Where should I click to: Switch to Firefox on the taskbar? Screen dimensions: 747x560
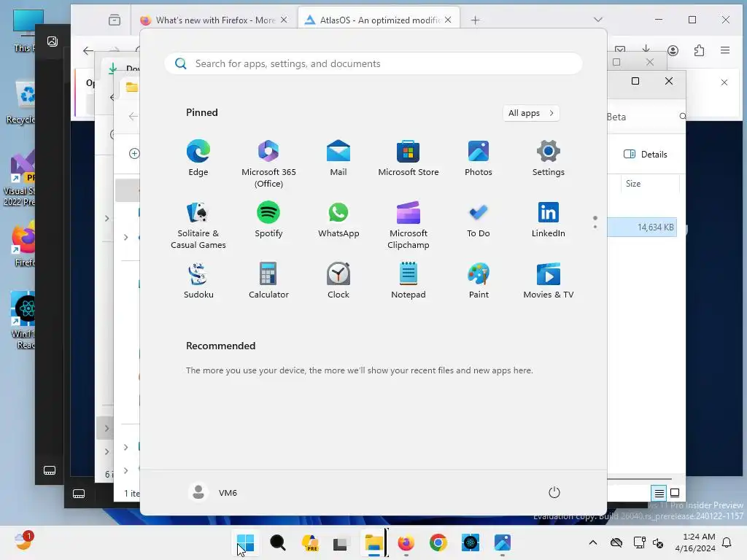coord(406,542)
